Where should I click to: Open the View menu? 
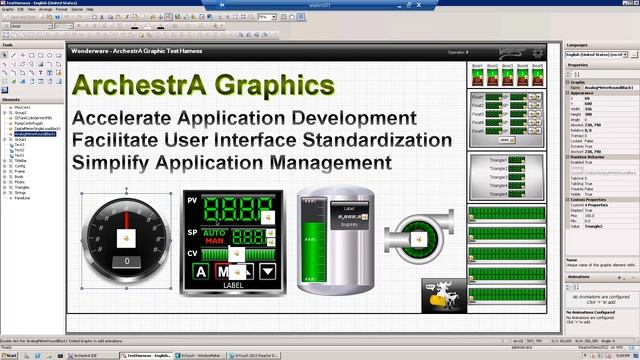coord(31,9)
